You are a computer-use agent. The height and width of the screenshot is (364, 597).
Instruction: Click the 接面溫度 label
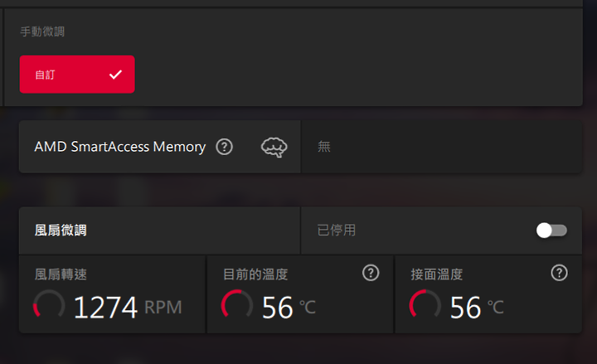pos(437,274)
